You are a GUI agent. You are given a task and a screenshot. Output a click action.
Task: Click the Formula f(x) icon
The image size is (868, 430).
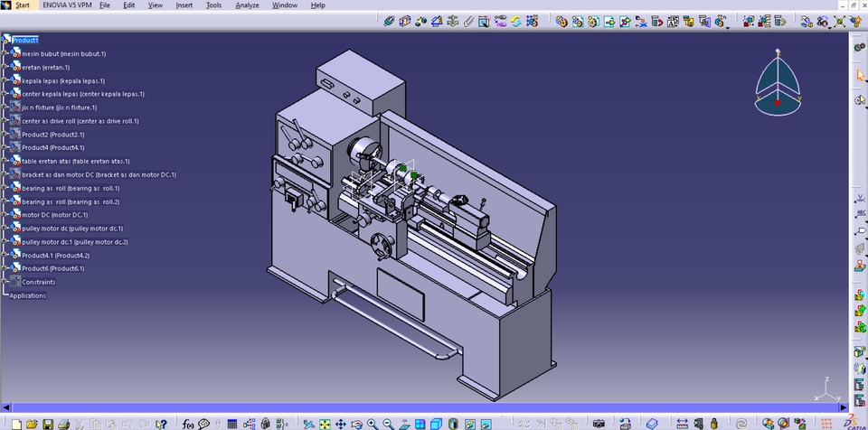[x=188, y=424]
